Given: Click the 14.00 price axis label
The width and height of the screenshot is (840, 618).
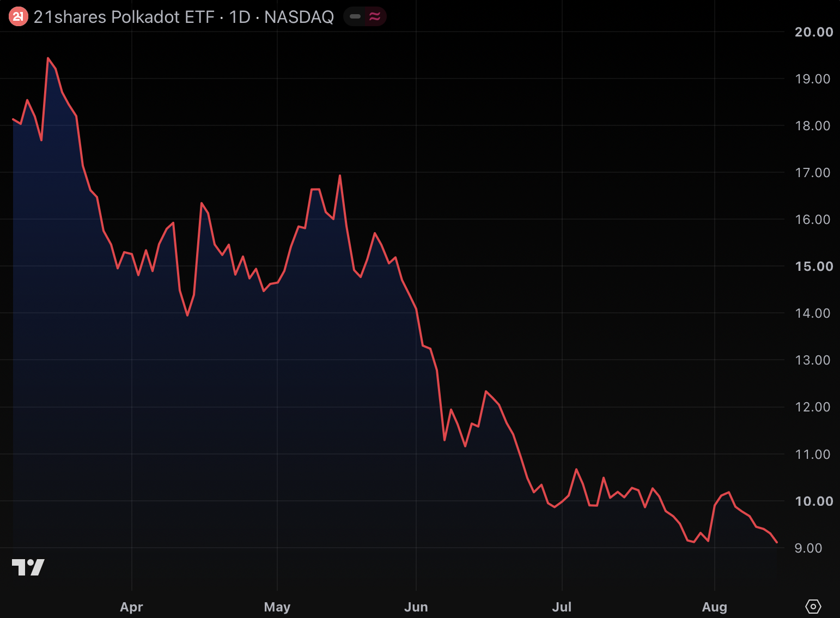Looking at the screenshot, I should pyautogui.click(x=813, y=313).
